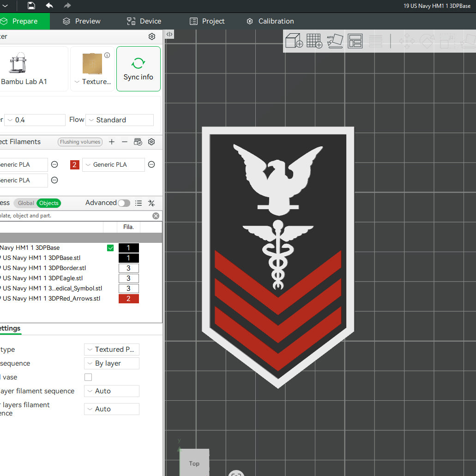476x476 pixels.
Task: Select the rank badge model on the plate
Action: point(278,257)
